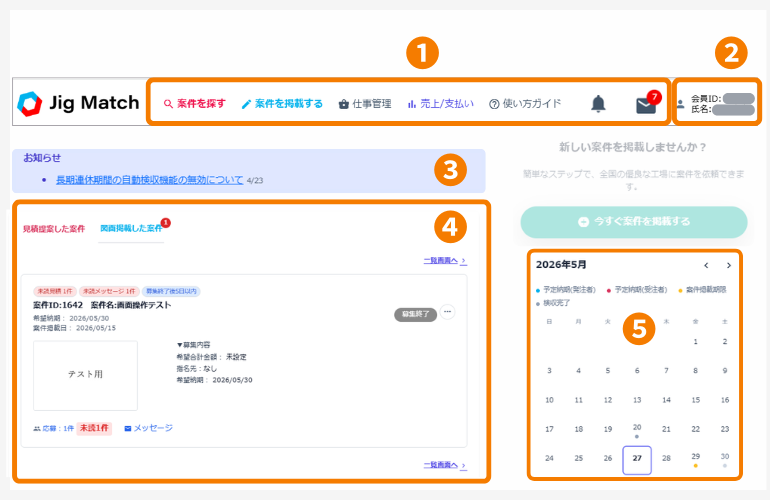Click 今すぐ案件を掲載する button
Screen dimensions: 770x500
(634, 222)
